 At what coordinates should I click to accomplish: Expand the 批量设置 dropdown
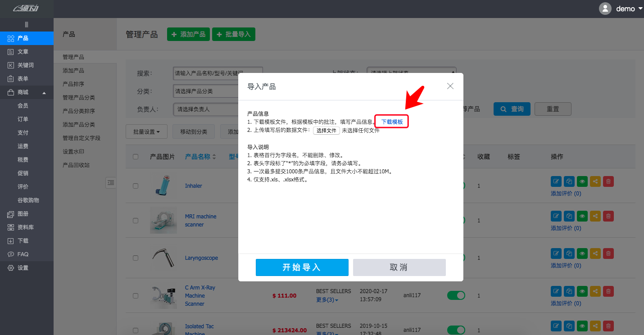[146, 131]
